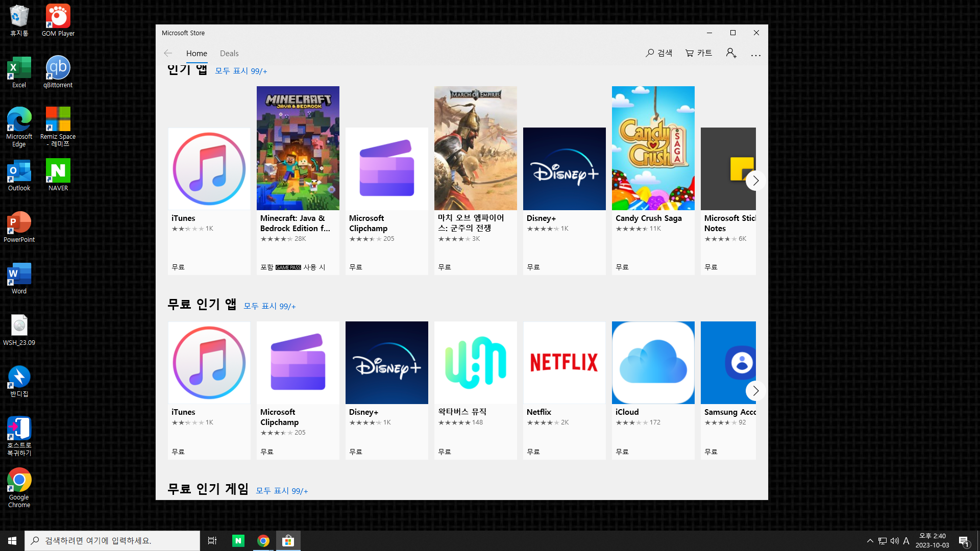Select the qBittorrent desktop icon
Viewport: 980px width, 551px height.
tap(58, 72)
